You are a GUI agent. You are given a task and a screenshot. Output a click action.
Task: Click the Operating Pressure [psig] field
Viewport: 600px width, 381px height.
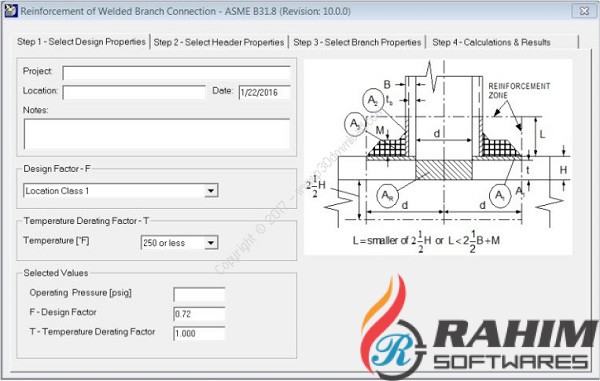(x=199, y=295)
